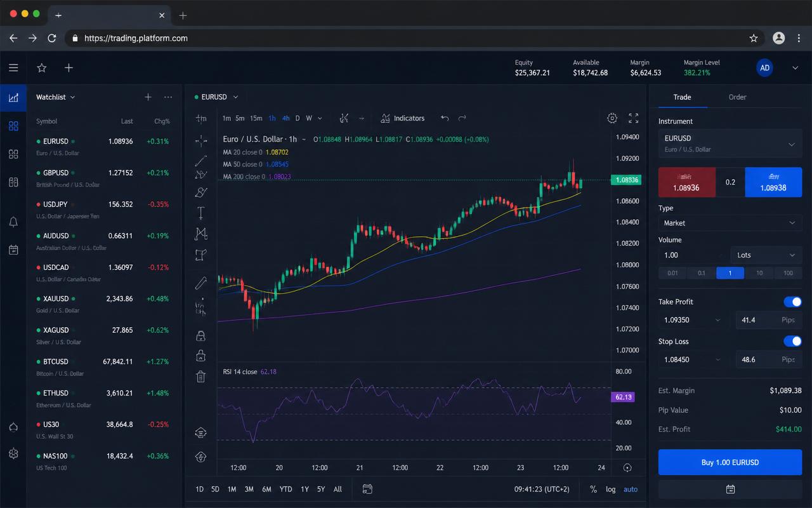
Task: Toggle log scale mode
Action: point(610,489)
